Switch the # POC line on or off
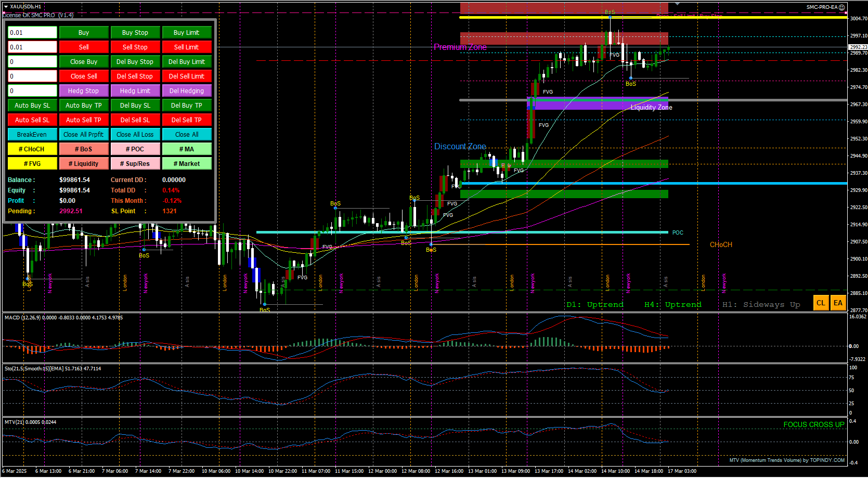 pyautogui.click(x=135, y=149)
